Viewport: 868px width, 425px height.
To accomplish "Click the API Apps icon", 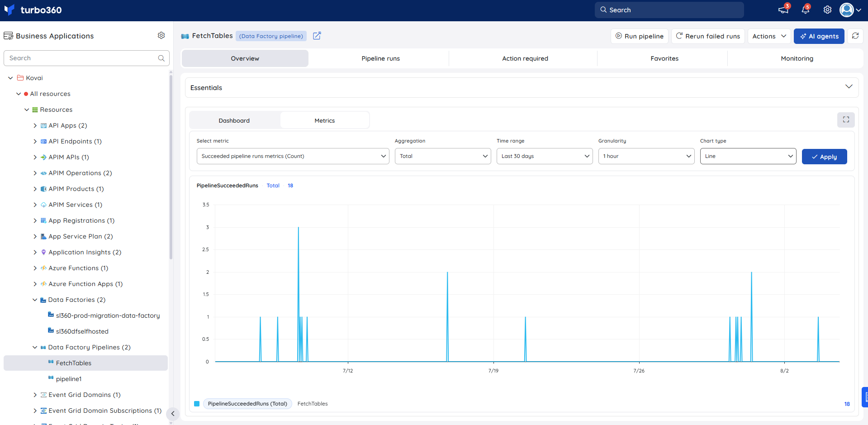I will pyautogui.click(x=43, y=125).
